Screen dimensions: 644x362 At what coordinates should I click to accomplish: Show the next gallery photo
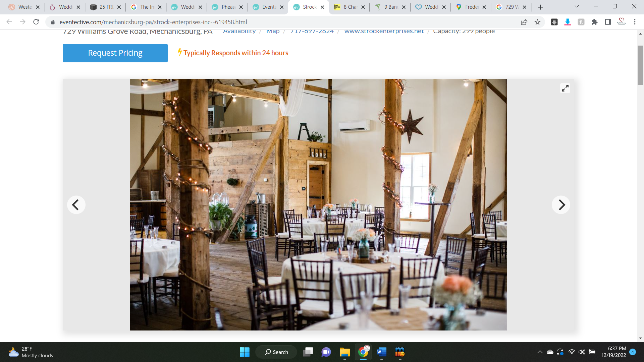(561, 205)
